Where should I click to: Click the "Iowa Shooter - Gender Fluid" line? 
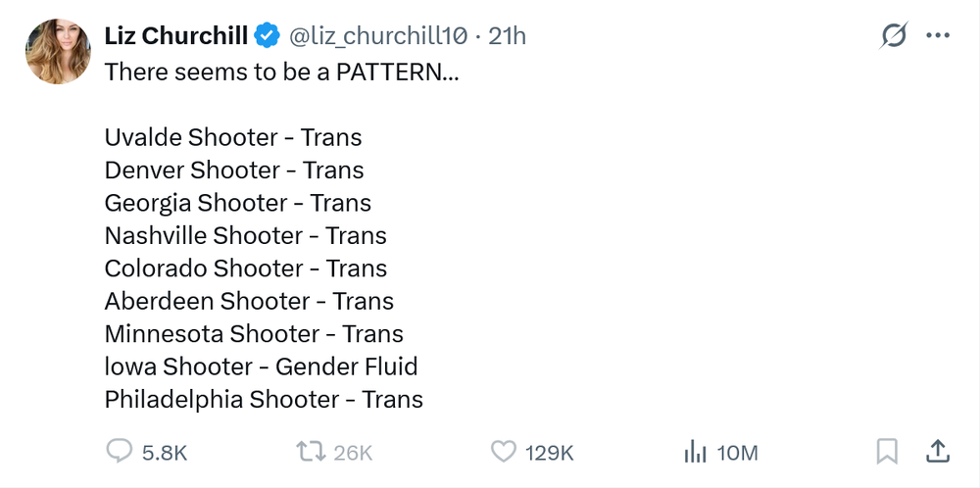pos(261,366)
